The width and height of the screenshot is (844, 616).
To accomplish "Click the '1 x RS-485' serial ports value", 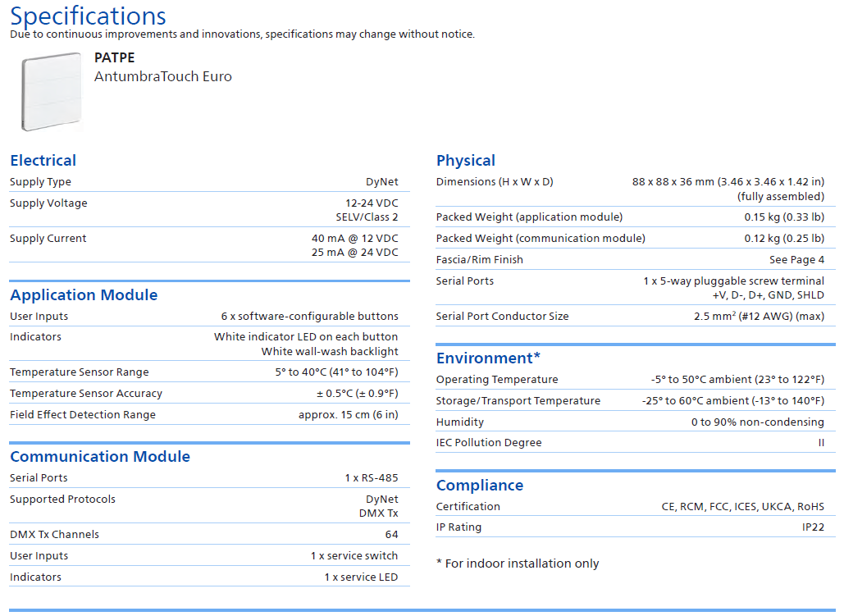I will point(372,478).
